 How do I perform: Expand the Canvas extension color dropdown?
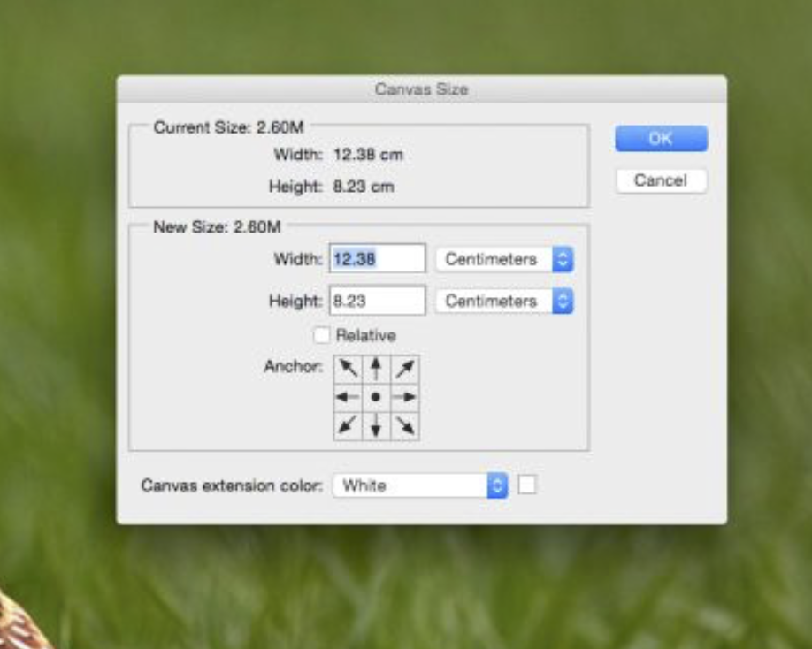click(420, 485)
